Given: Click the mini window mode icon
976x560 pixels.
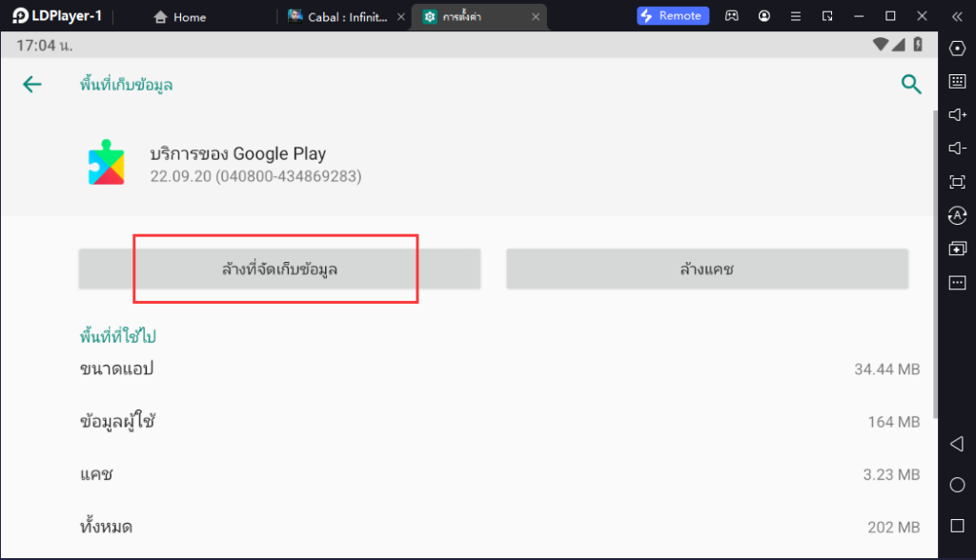Looking at the screenshot, I should pos(827,16).
